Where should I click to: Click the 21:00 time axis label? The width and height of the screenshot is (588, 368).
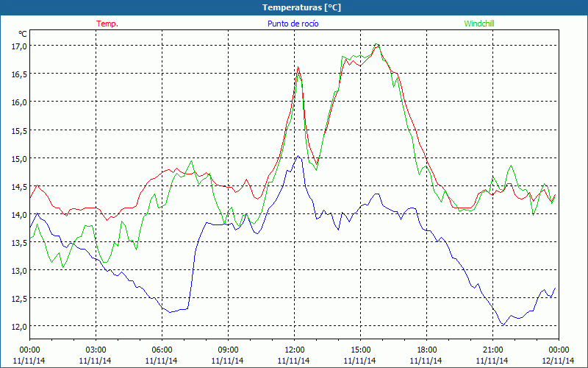click(492, 350)
